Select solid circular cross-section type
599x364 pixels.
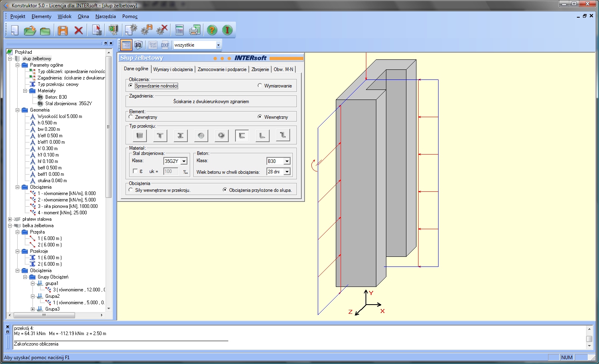[201, 136]
